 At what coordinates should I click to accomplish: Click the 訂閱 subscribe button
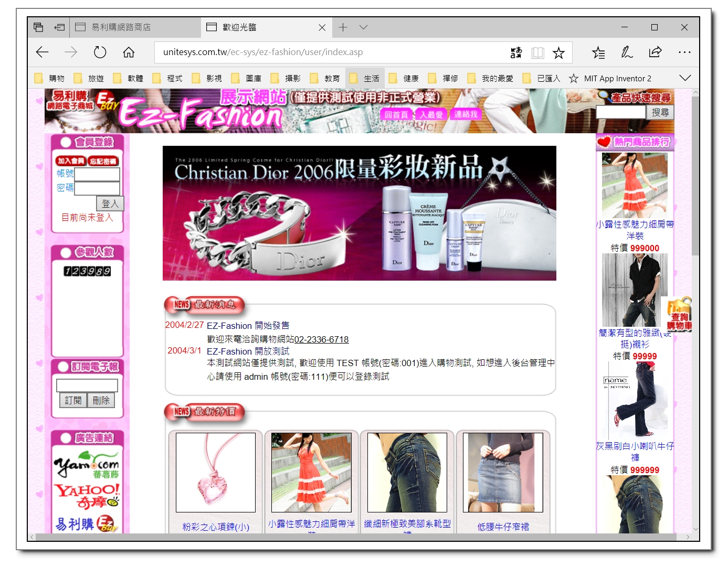point(73,400)
